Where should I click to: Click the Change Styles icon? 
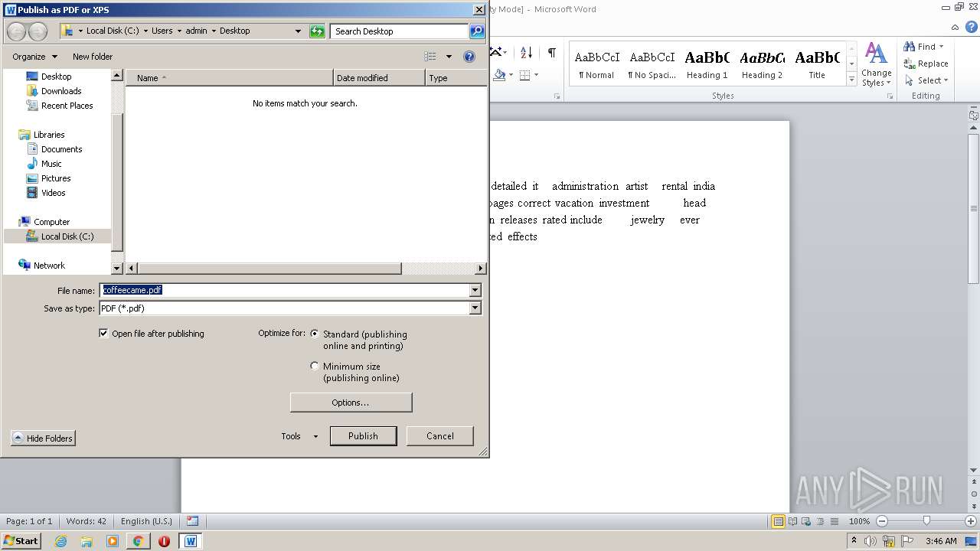[876, 64]
